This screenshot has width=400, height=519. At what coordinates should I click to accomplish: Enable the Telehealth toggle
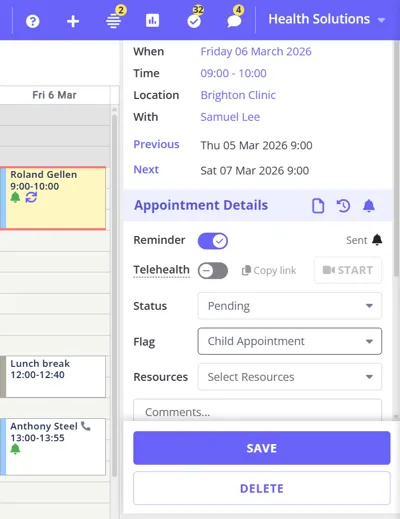pyautogui.click(x=213, y=270)
